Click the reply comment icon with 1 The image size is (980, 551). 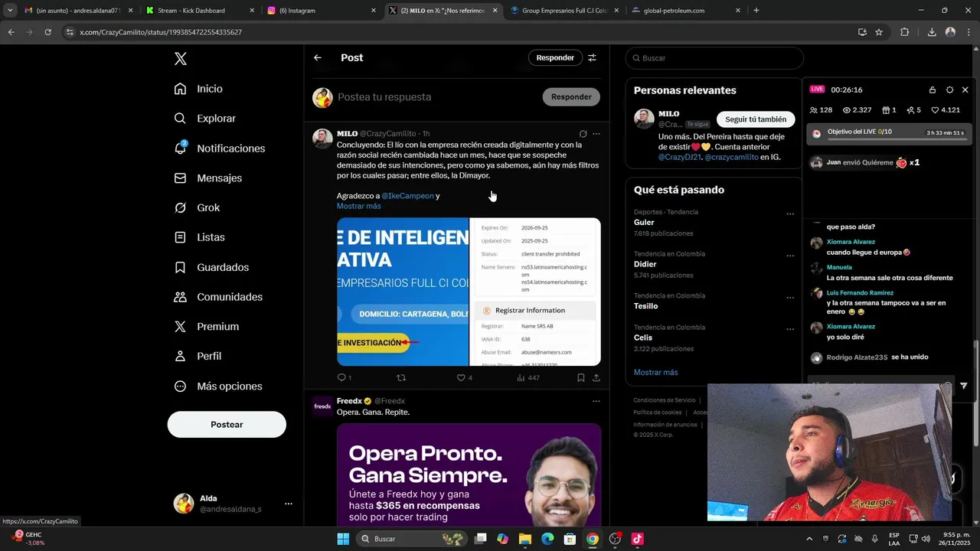[344, 377]
